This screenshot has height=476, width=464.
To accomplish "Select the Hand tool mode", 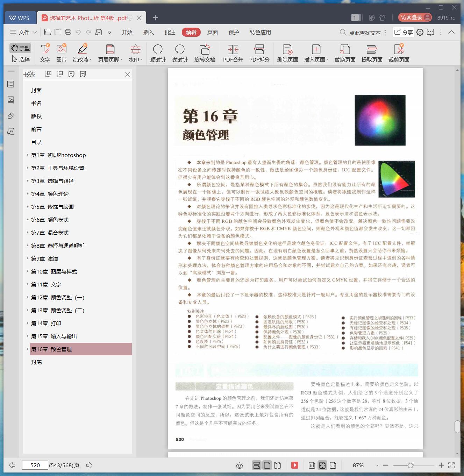I will tap(20, 48).
